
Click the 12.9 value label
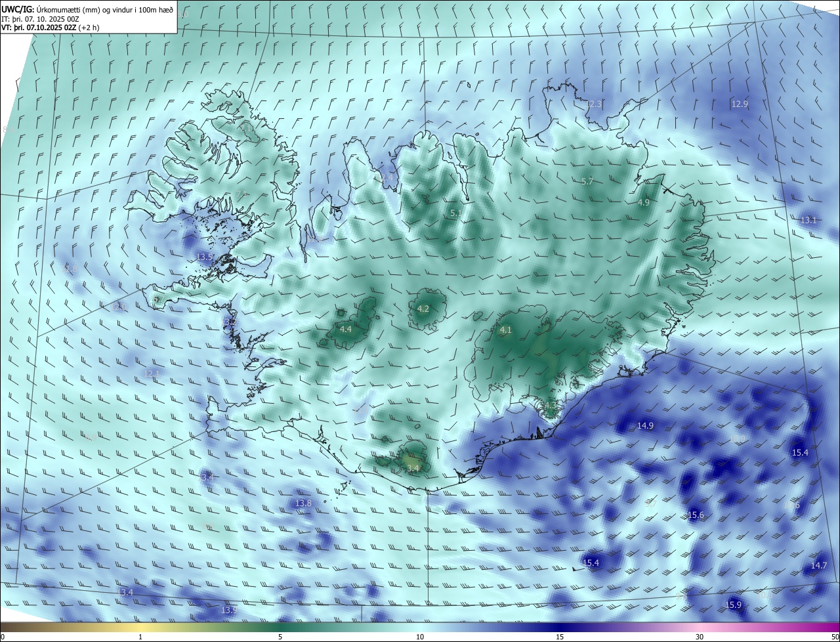740,104
